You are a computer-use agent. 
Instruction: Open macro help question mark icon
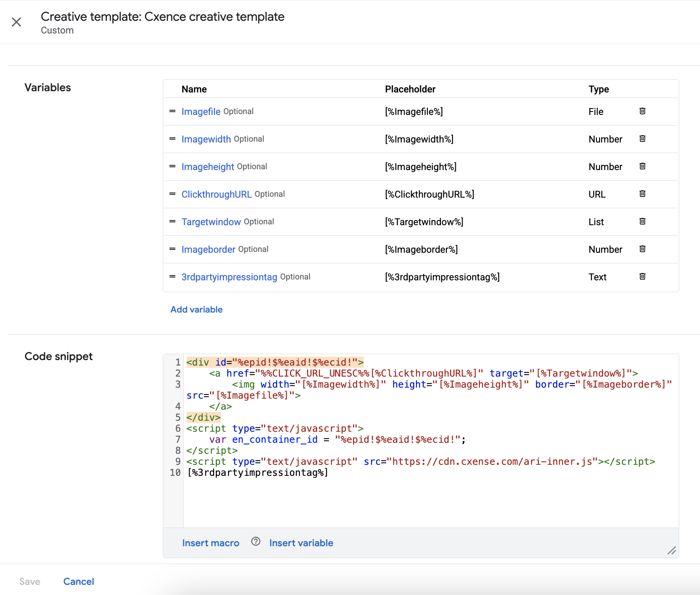256,542
